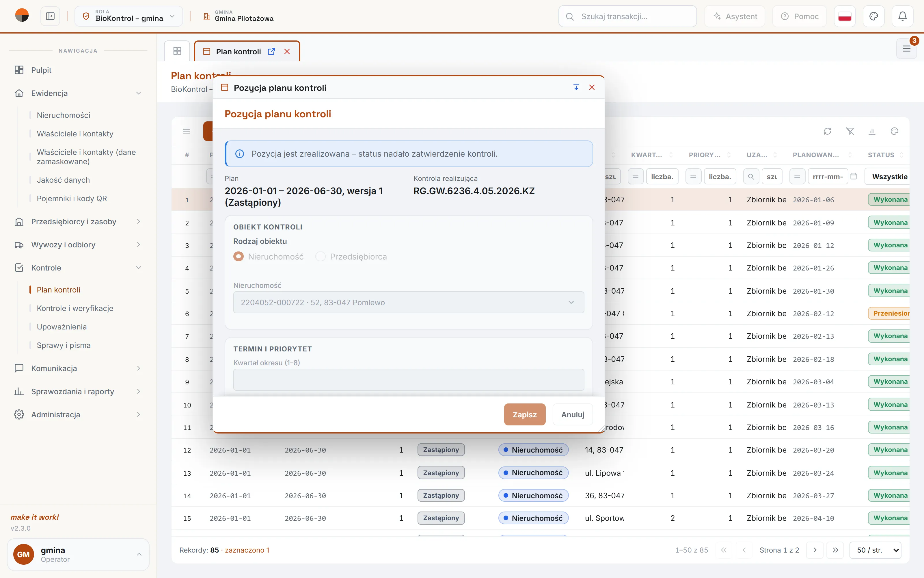Go to next page of records
The image size is (924, 578).
(x=815, y=550)
